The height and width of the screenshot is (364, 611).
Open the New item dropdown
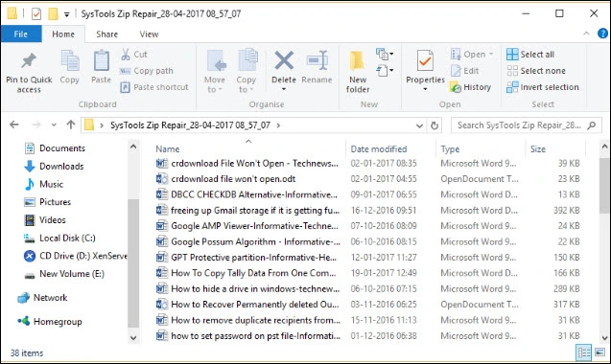pos(385,54)
